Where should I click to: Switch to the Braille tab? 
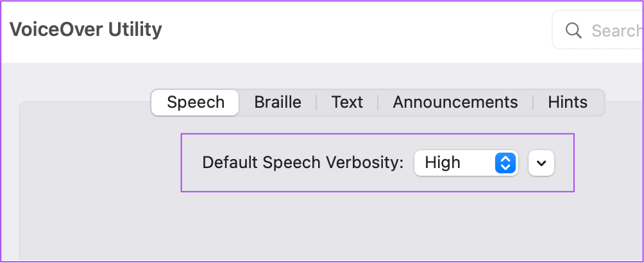(x=278, y=102)
